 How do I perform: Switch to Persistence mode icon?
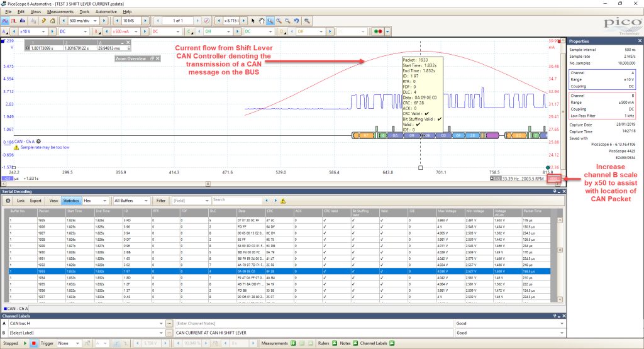(14, 21)
